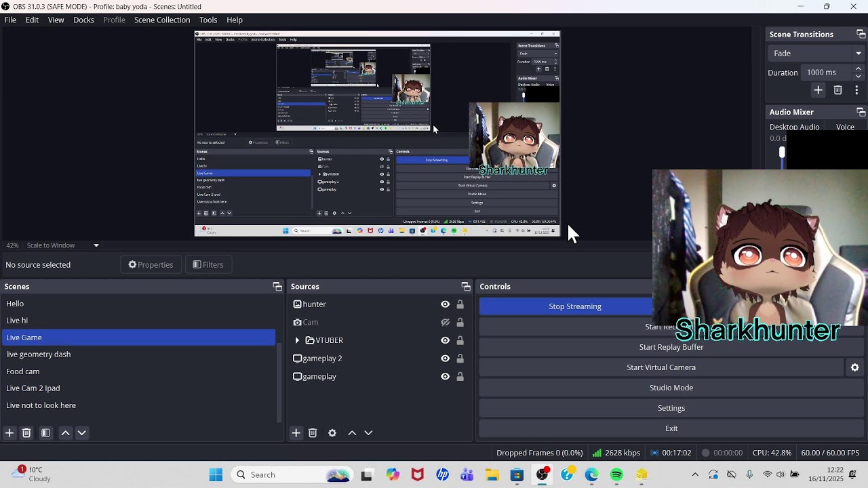Hide the VTUBER group
The width and height of the screenshot is (868, 488).
point(445,340)
